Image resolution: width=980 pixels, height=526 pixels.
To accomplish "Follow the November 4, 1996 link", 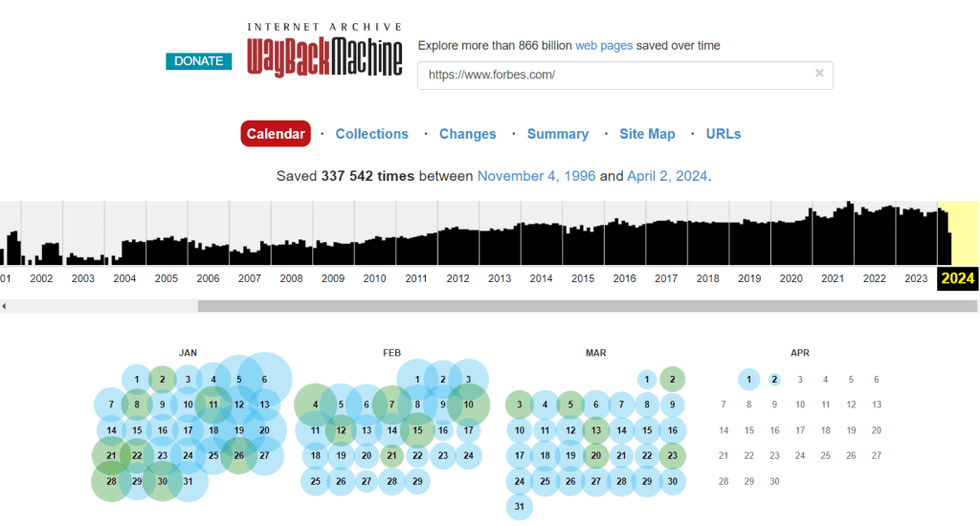I will [536, 176].
